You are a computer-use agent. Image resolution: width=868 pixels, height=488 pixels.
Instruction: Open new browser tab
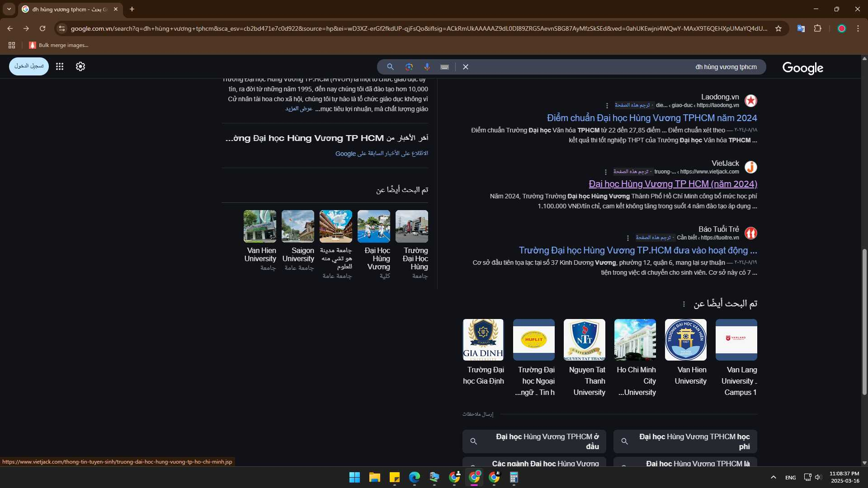(x=132, y=9)
